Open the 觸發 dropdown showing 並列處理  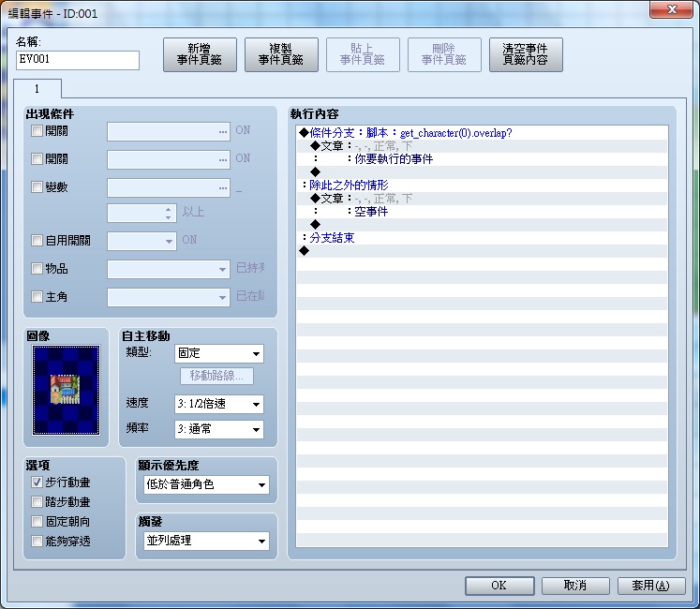point(207,542)
